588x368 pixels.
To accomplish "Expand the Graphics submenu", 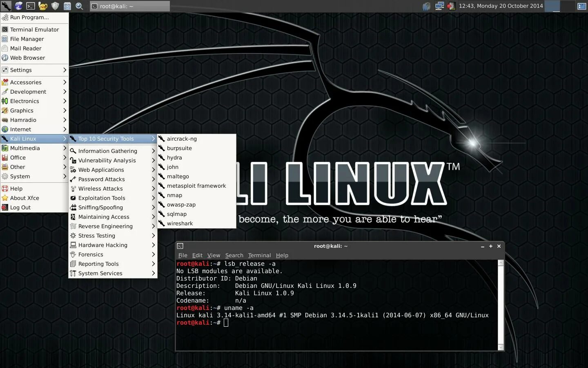I will [x=34, y=110].
